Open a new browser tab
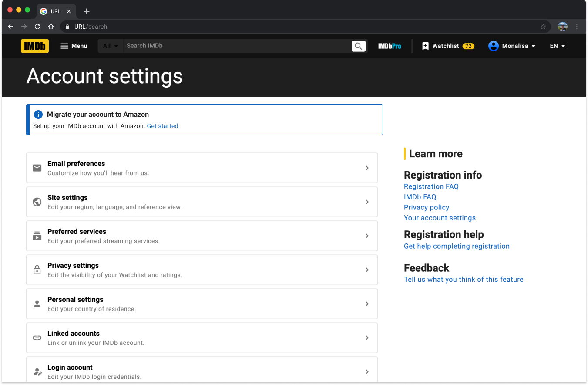The height and width of the screenshot is (385, 588). 86,11
